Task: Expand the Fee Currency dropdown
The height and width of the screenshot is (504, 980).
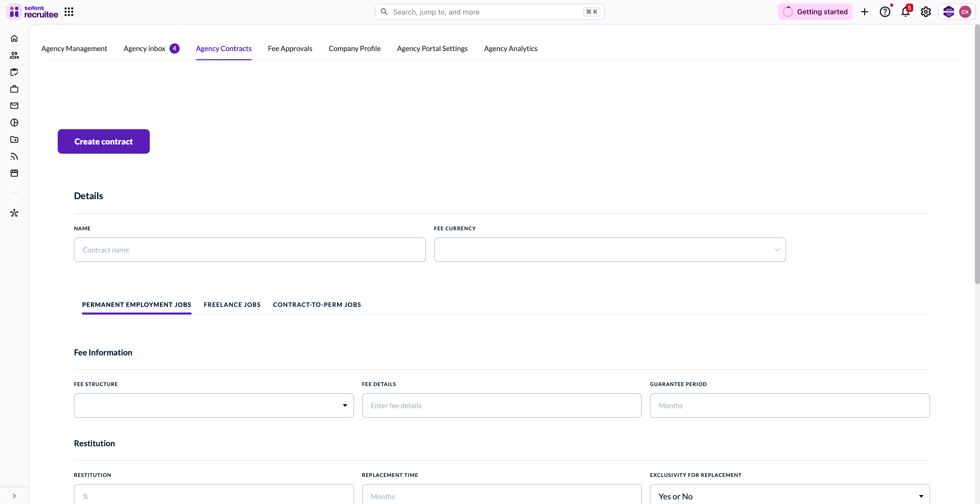Action: 610,250
